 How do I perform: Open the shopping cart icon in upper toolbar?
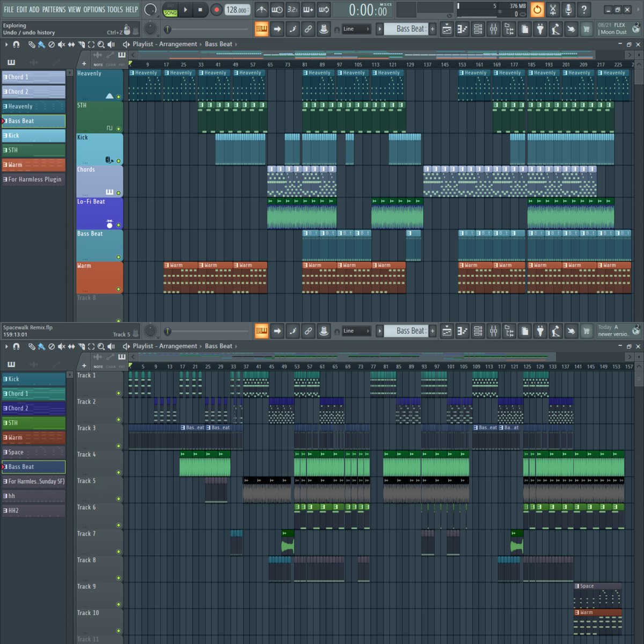click(x=587, y=29)
